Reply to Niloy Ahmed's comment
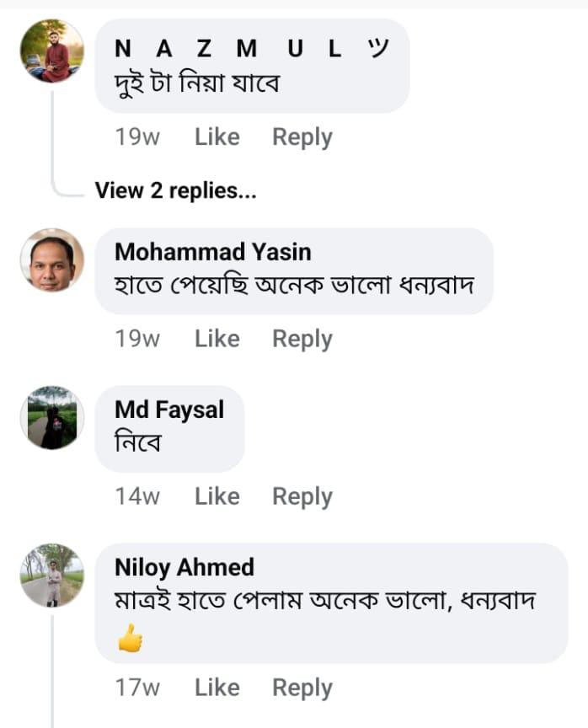588x728 pixels. click(x=302, y=688)
